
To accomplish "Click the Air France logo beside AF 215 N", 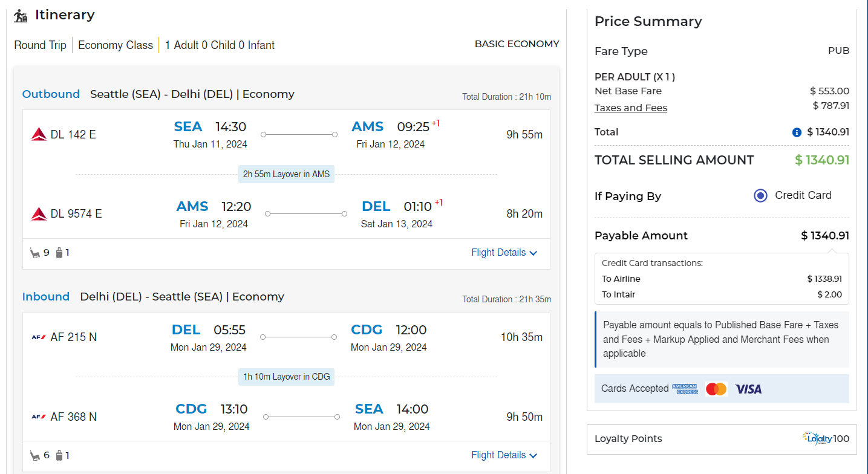I will click(x=39, y=337).
